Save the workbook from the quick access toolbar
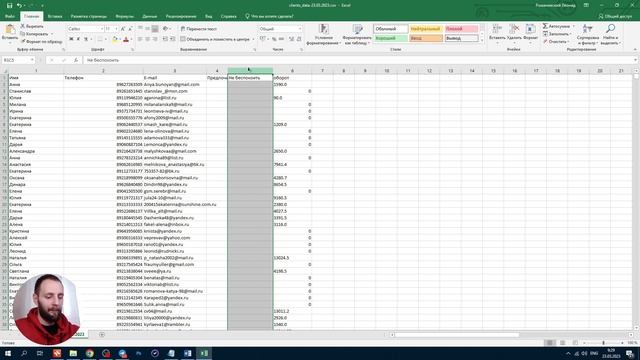 (9, 5)
